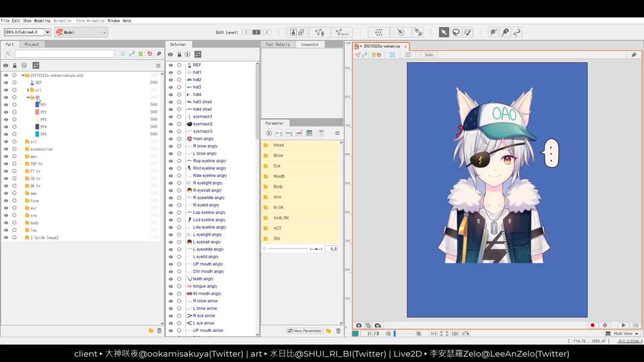Image resolution: width=644 pixels, height=362 pixels.
Task: Expand the collapsed 'all' folder under REF
Action: (28, 90)
